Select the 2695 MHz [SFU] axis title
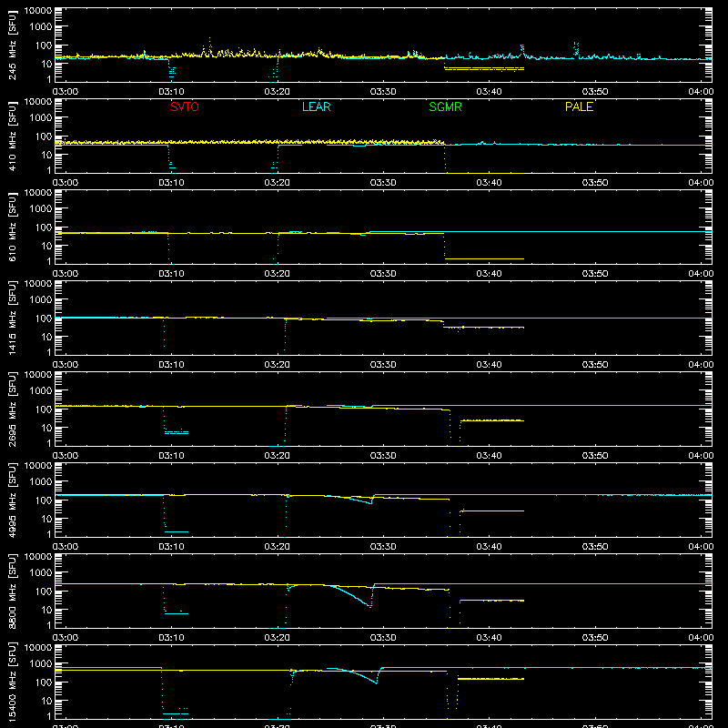 tap(12, 409)
